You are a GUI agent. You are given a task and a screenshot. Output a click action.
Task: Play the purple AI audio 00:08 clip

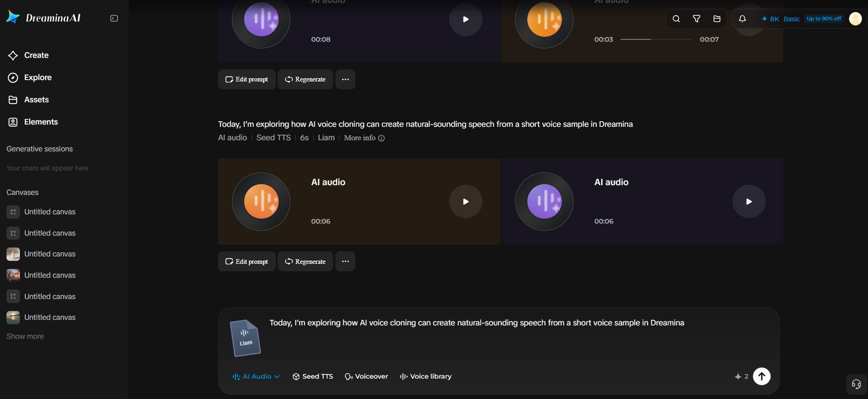(x=466, y=19)
